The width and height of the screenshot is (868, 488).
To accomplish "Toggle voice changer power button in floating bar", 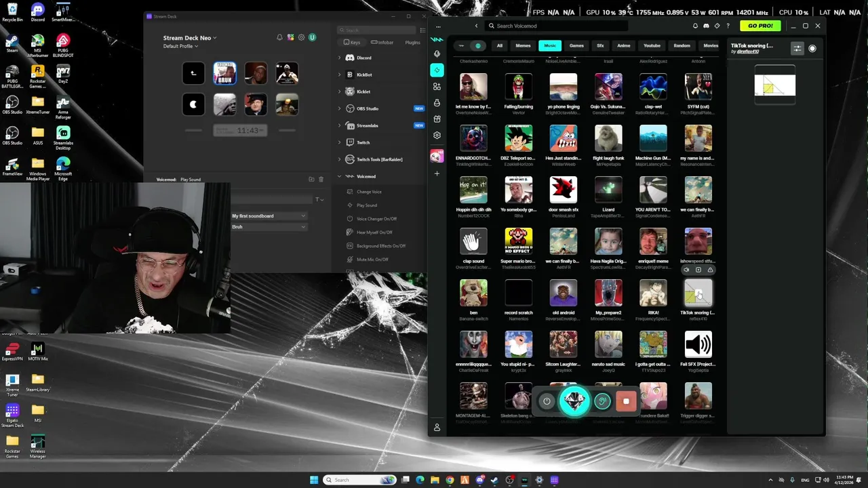I will coord(547,401).
